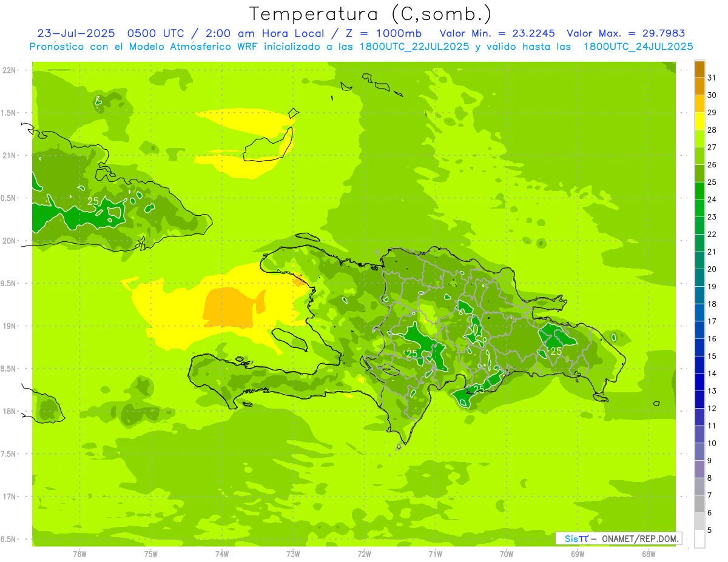The image size is (728, 562).
Task: Click the "71W" longitude label
Action: pyautogui.click(x=435, y=554)
